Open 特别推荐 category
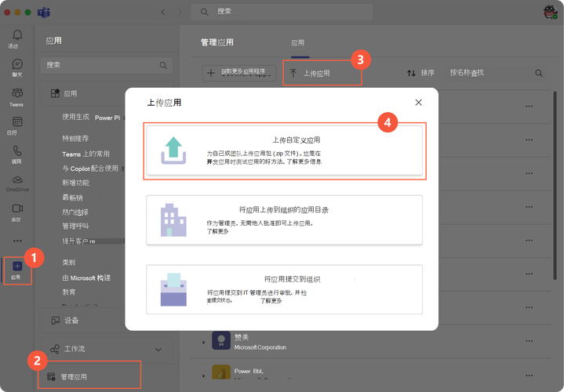This screenshot has height=392, width=564. (75, 139)
